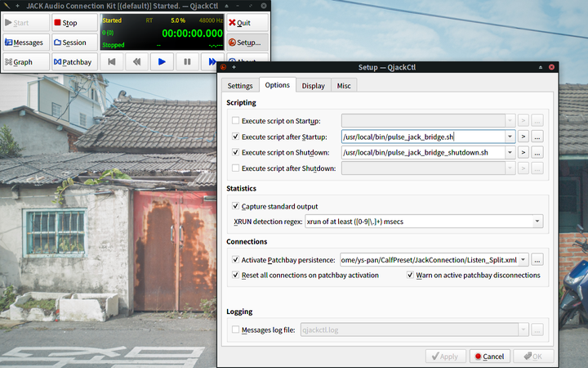The height and width of the screenshot is (368, 588).
Task: Click the 00:00:00.000 time display
Action: click(193, 34)
